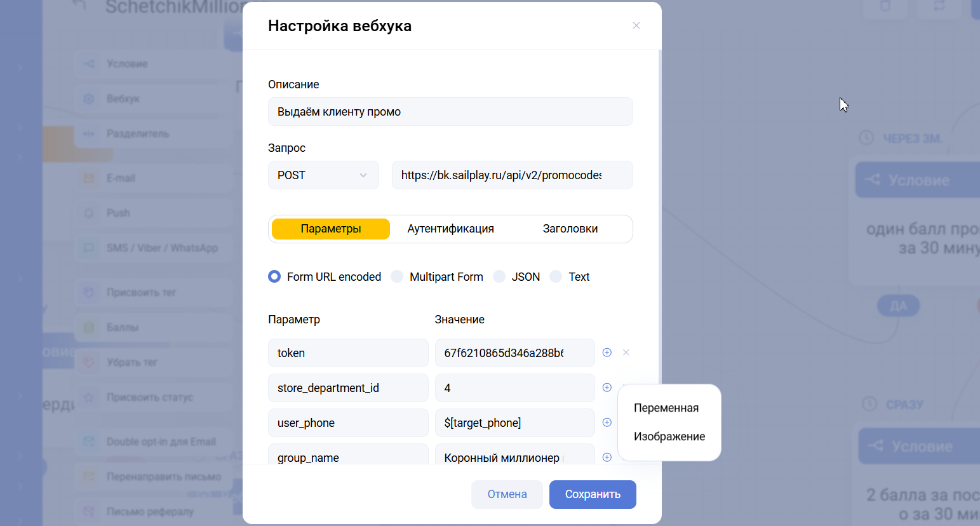This screenshot has width=980, height=526.
Task: Open the POST request method dropdown
Action: (x=323, y=175)
